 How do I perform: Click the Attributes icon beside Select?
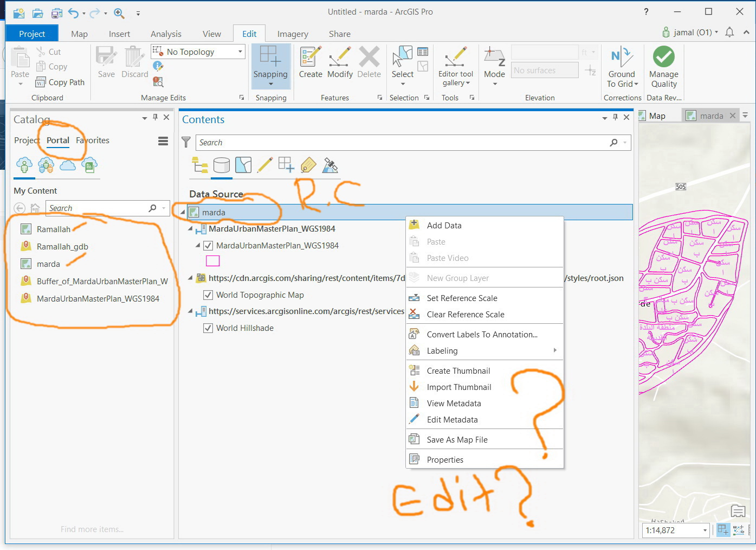point(423,52)
